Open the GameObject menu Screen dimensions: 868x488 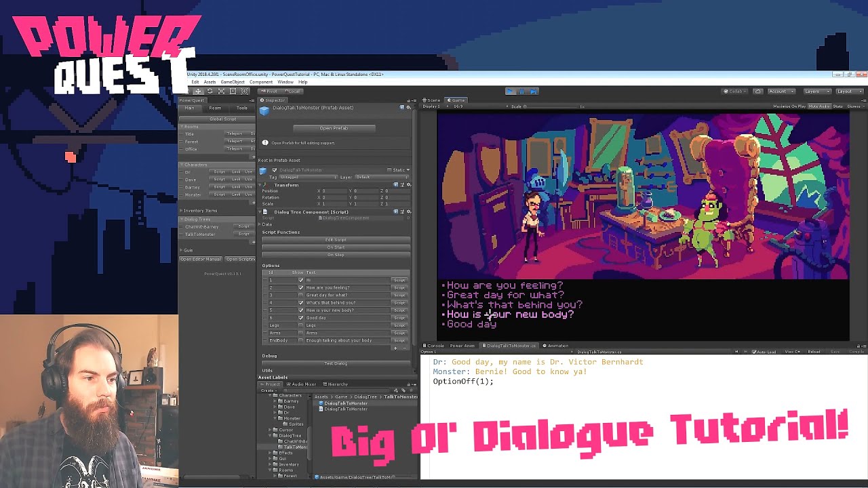tap(233, 82)
